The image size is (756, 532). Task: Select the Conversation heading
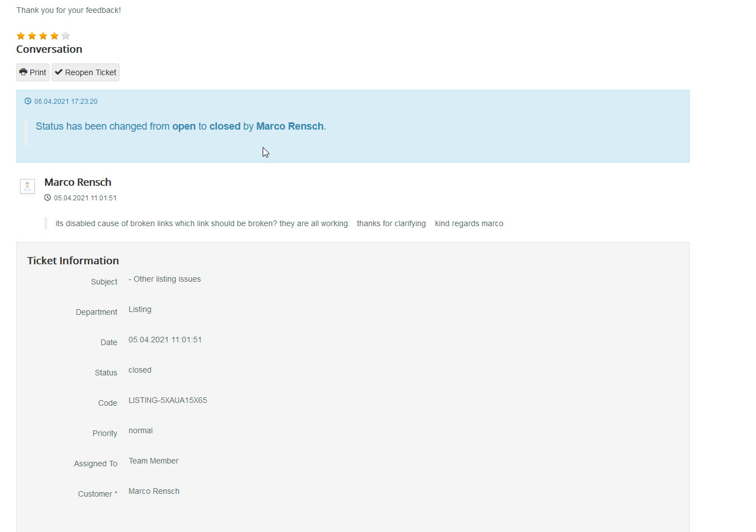coord(49,49)
